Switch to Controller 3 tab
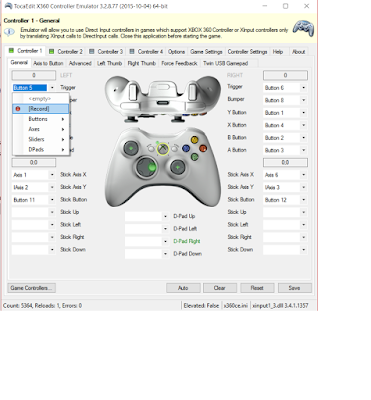The width and height of the screenshot is (371, 400). pos(106,52)
